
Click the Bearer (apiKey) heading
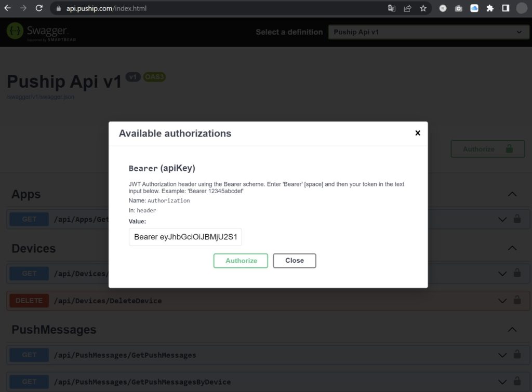162,168
